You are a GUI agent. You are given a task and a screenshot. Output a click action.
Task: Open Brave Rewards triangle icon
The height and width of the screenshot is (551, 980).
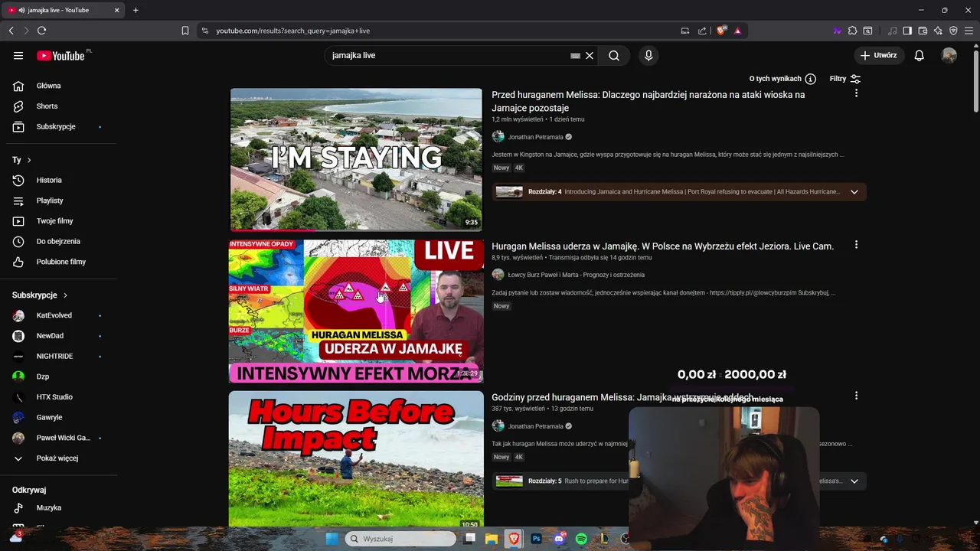coord(737,31)
